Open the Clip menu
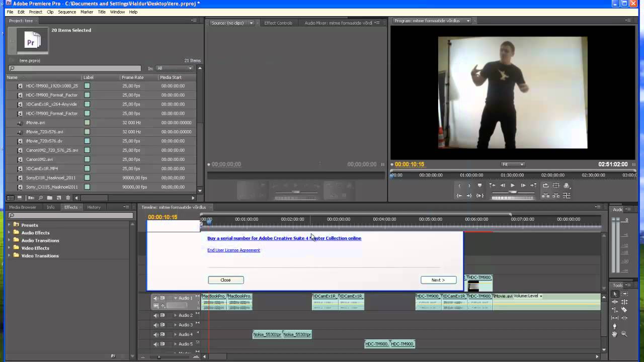 (50, 12)
